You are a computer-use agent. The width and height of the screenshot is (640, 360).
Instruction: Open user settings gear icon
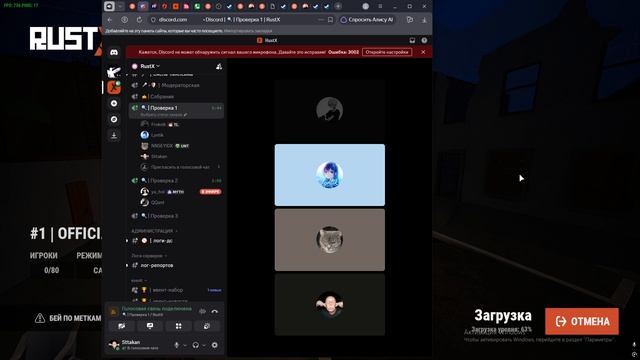(x=215, y=345)
